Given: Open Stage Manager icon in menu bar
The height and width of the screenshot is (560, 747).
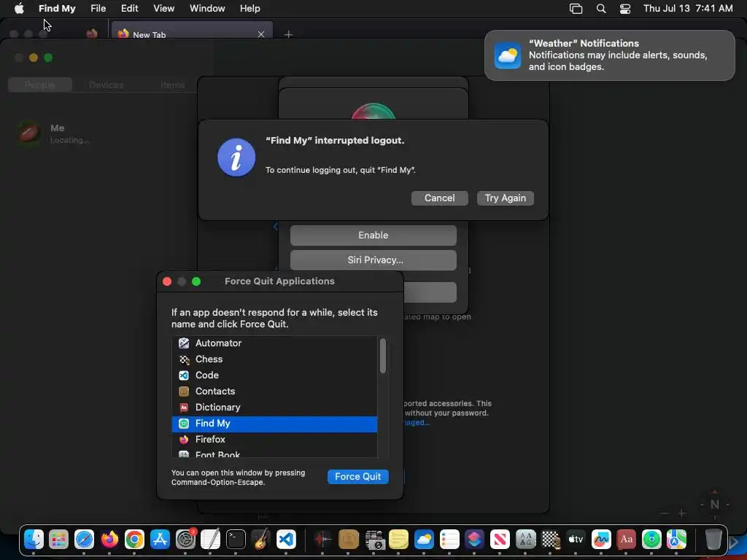Looking at the screenshot, I should pos(576,9).
